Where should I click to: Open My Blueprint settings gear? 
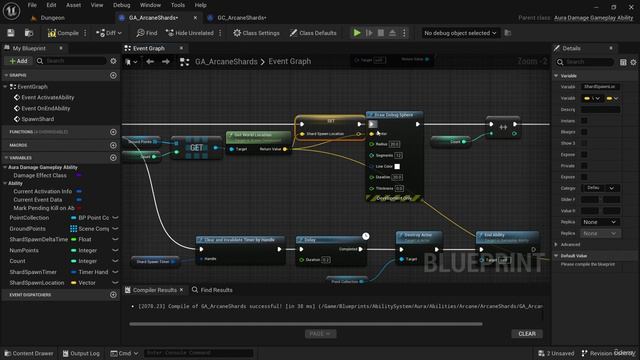pyautogui.click(x=113, y=61)
